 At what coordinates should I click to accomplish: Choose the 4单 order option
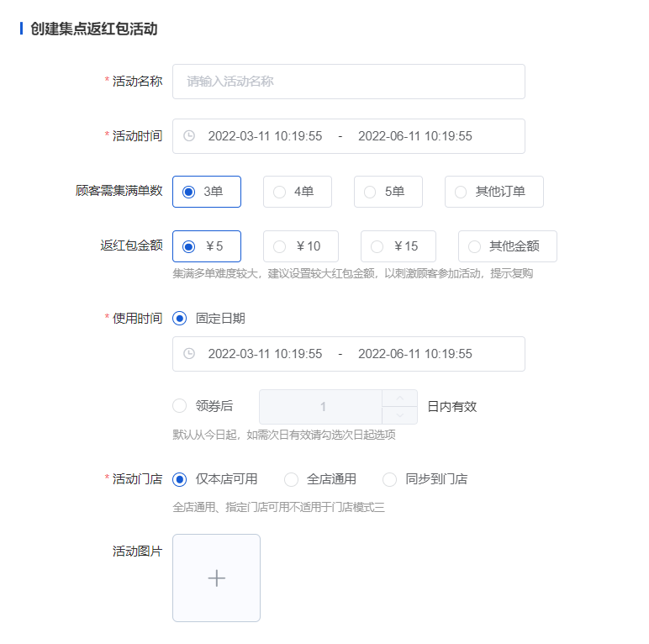pos(298,192)
